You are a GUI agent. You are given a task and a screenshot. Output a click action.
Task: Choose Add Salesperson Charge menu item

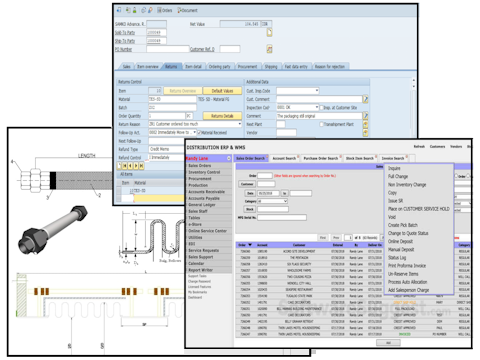pyautogui.click(x=408, y=290)
